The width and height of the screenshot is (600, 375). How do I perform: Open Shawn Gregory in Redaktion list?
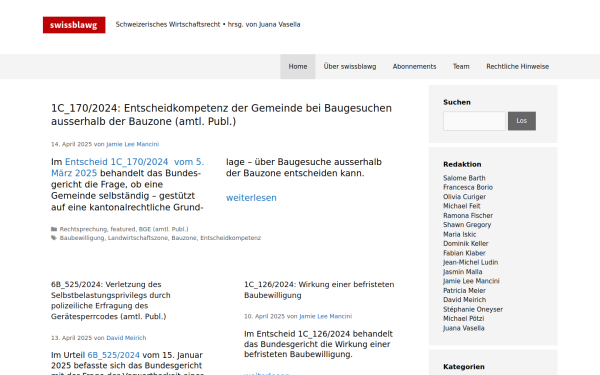467,225
